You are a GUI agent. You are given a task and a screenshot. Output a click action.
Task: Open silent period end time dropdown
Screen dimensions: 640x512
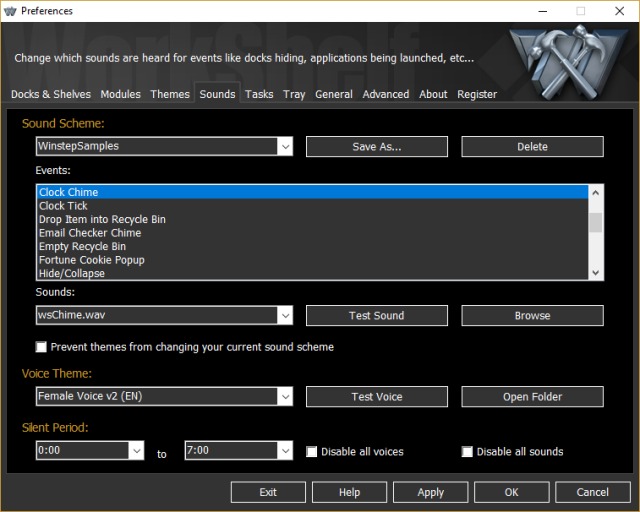click(284, 451)
